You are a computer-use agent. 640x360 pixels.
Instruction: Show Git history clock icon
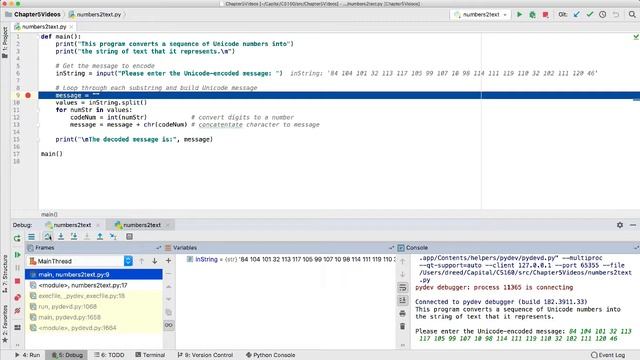point(602,14)
